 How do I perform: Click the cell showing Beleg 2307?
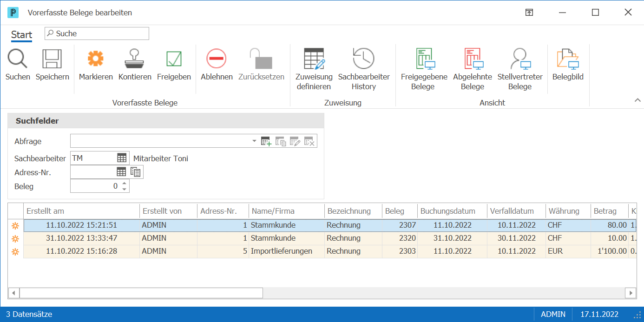click(x=400, y=225)
